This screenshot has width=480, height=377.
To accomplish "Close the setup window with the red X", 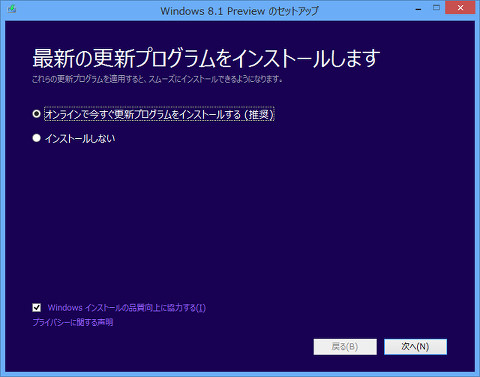I will pos(460,8).
